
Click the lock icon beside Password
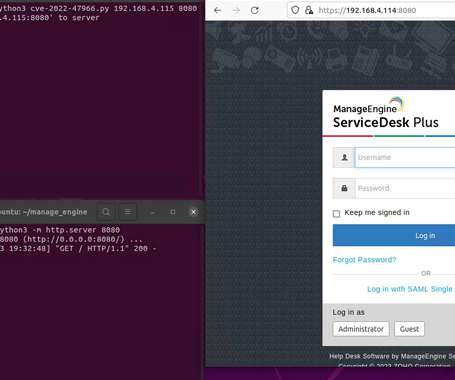(x=344, y=188)
